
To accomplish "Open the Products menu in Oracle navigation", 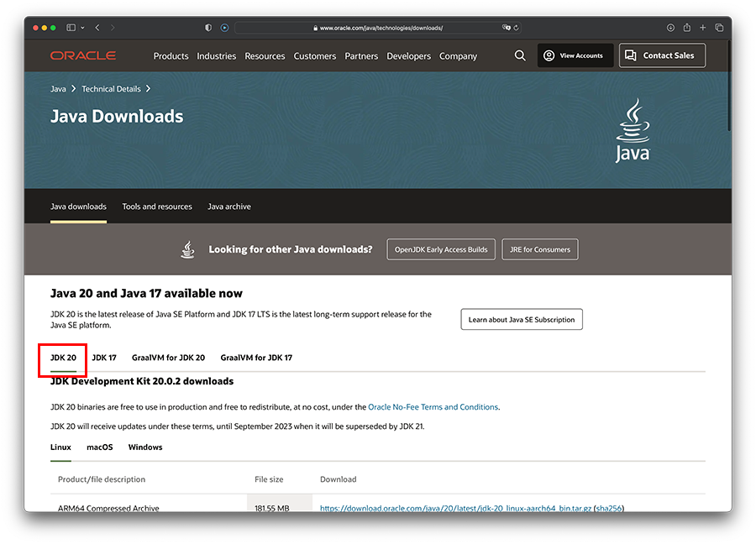I will (171, 56).
